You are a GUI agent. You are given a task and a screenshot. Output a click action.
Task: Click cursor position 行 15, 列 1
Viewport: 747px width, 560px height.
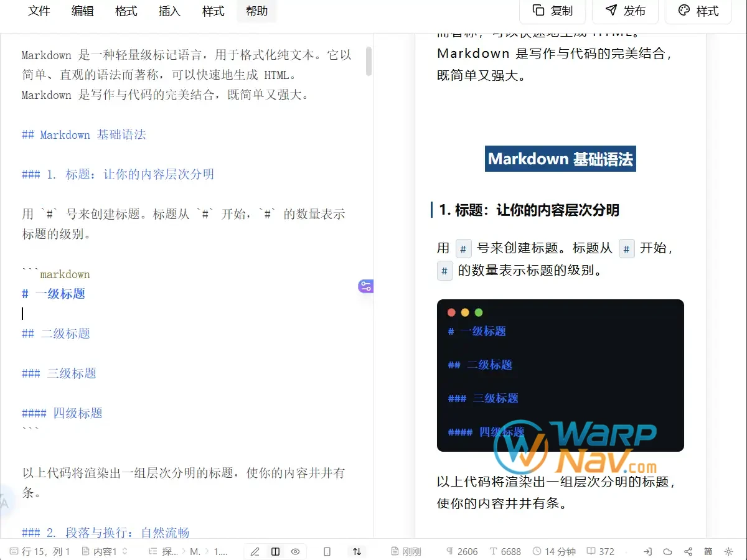(40, 551)
